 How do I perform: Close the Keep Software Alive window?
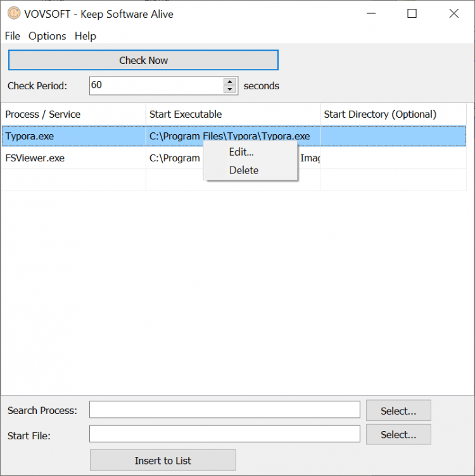point(453,13)
